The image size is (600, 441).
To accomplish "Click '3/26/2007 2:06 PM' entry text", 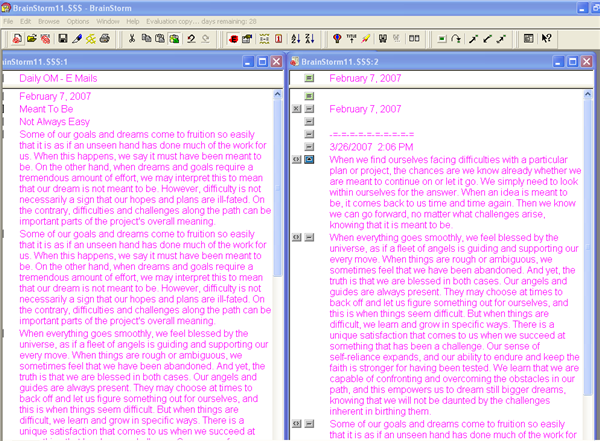I will (x=371, y=147).
